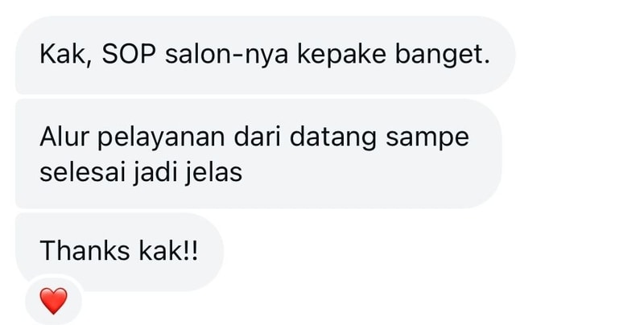Click the word 'salon-nya' in first bubble
The image size is (644, 325).
click(226, 56)
